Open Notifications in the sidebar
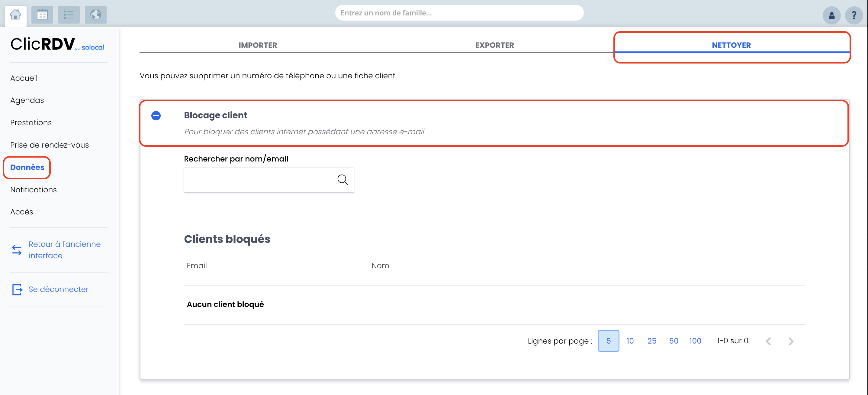This screenshot has width=868, height=395. point(33,190)
